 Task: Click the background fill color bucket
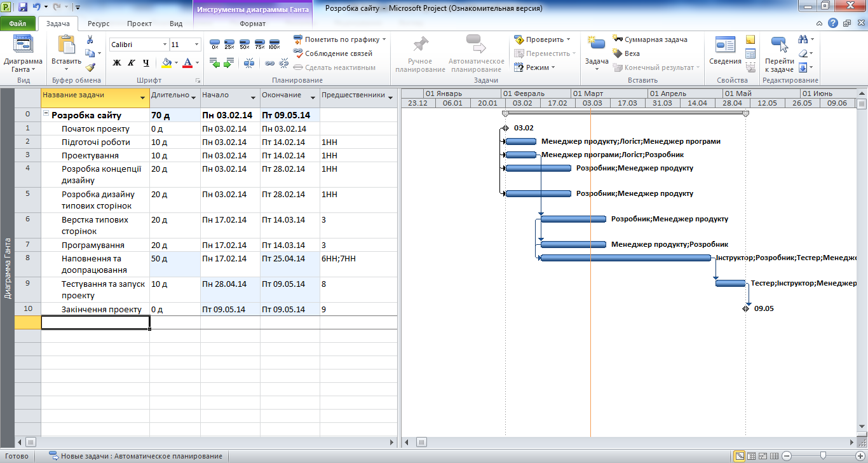[x=166, y=63]
